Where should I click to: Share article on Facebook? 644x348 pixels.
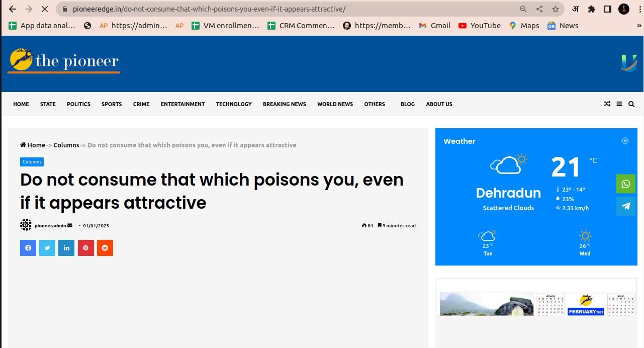[28, 248]
